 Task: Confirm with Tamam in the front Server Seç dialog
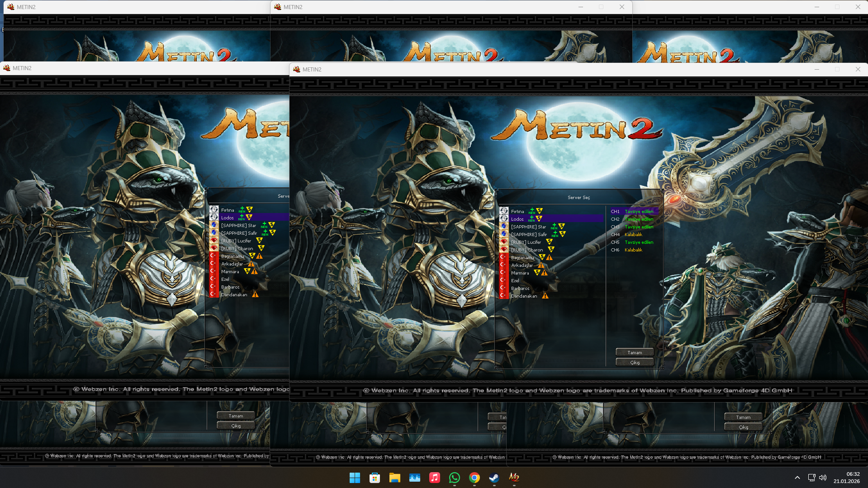[x=635, y=352]
